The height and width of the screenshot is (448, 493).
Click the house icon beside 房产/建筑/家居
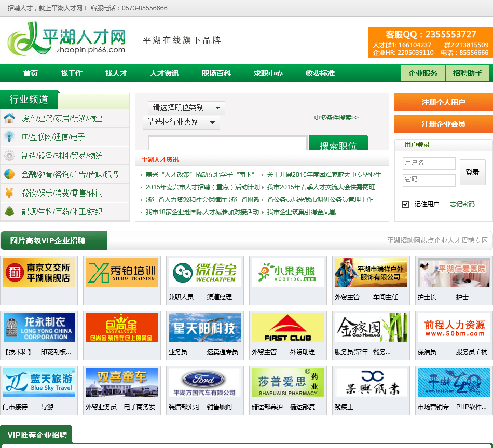(9, 118)
